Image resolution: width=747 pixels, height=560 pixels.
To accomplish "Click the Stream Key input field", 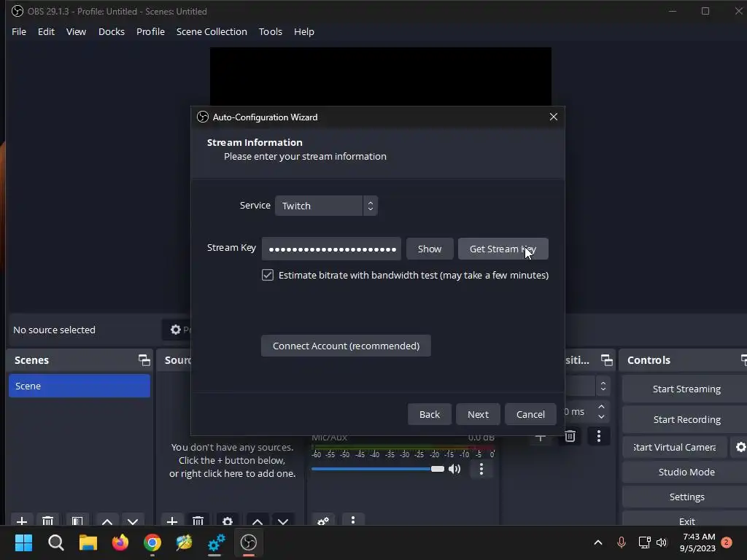I will pyautogui.click(x=331, y=249).
